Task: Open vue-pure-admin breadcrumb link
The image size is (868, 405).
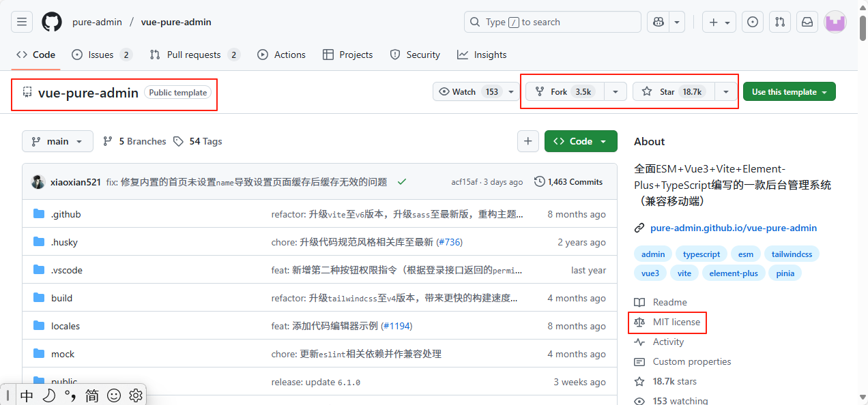Action: click(176, 22)
